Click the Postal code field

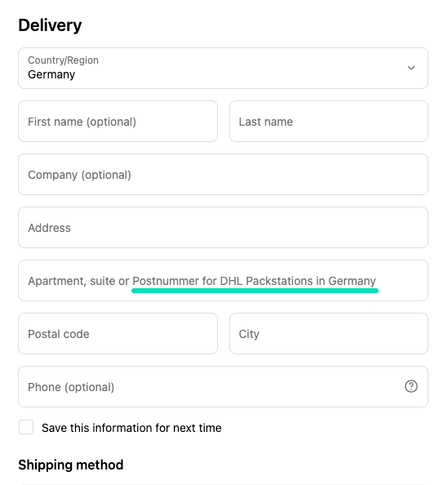click(118, 333)
